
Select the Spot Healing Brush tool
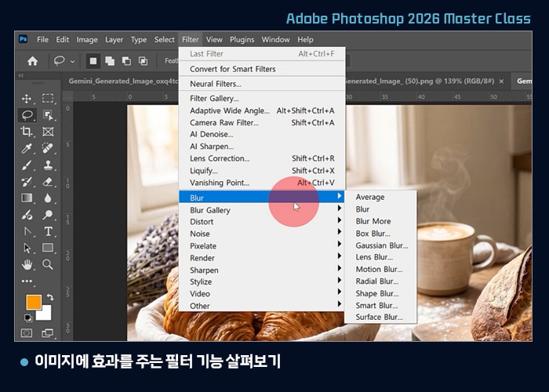[48, 148]
